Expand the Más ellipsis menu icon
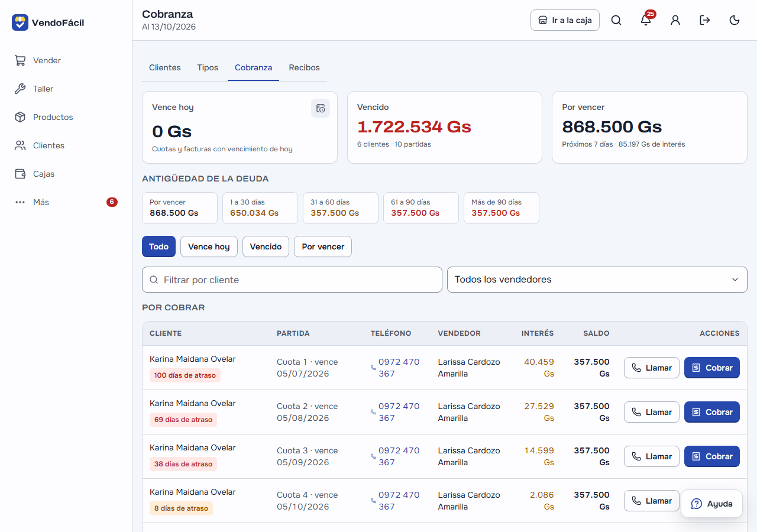Viewport: 757px width, 532px height. click(20, 202)
